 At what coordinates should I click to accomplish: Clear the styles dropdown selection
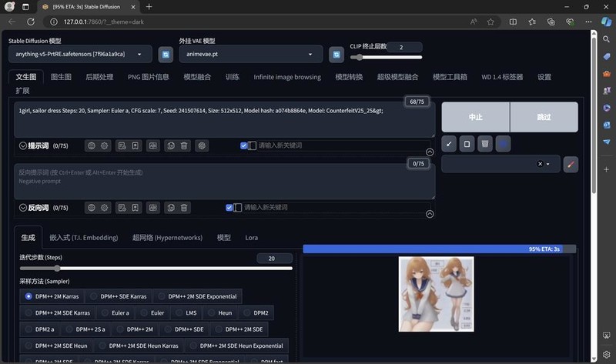(x=540, y=164)
